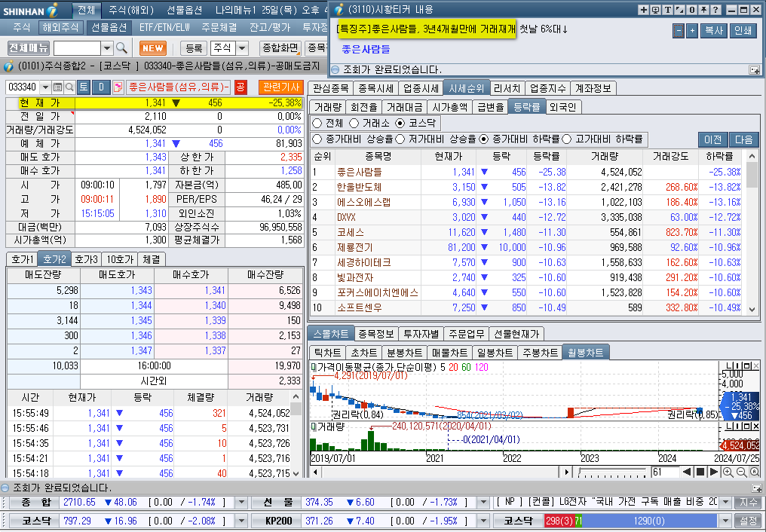Click the chart period slider track

coord(613,472)
